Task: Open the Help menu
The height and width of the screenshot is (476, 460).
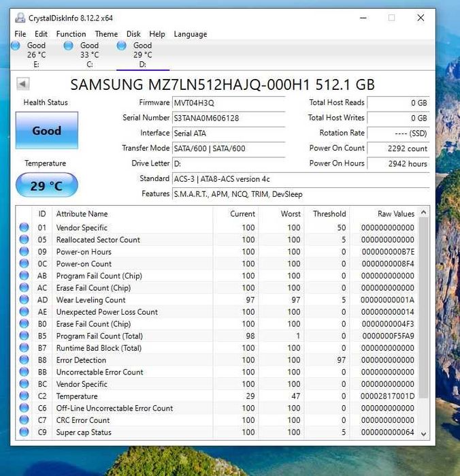Action: tap(157, 34)
